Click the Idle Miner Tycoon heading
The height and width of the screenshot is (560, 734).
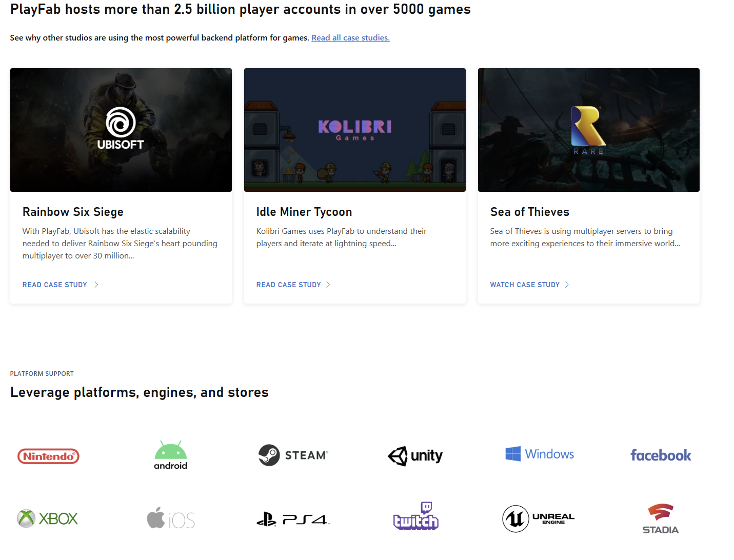tap(304, 212)
